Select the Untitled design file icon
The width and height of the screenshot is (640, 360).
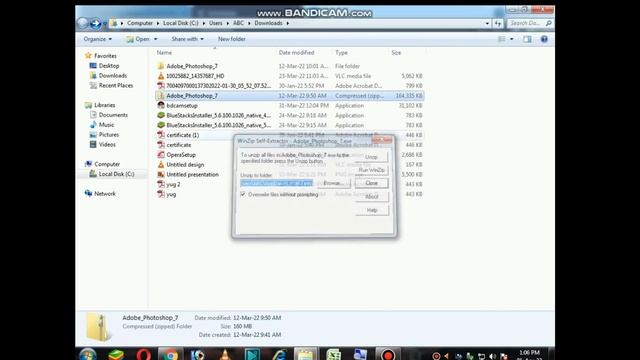pyautogui.click(x=161, y=164)
